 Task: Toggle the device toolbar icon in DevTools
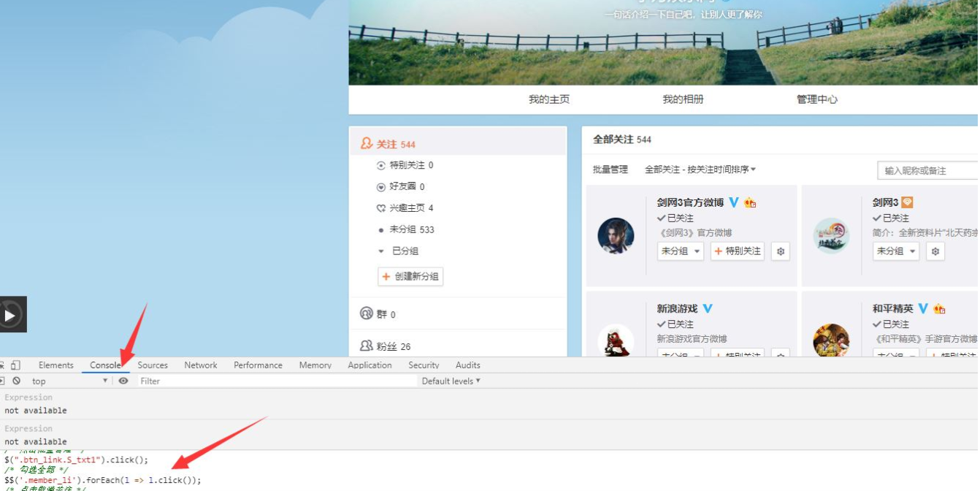tap(15, 365)
